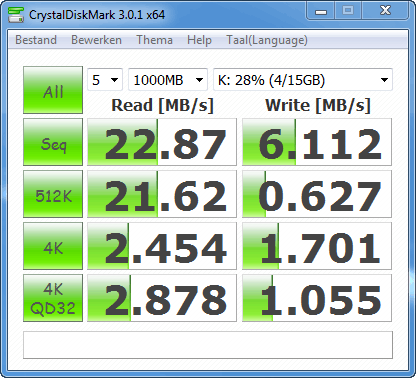This screenshot has height=378, width=416.
Task: Start the 512K benchmark
Action: click(53, 194)
